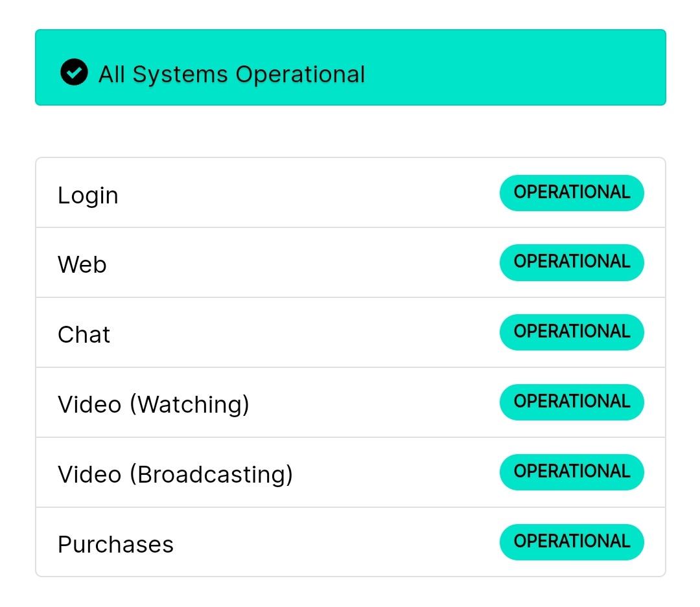The width and height of the screenshot is (700, 607).
Task: Click the empty area in the Web row
Action: (303, 262)
